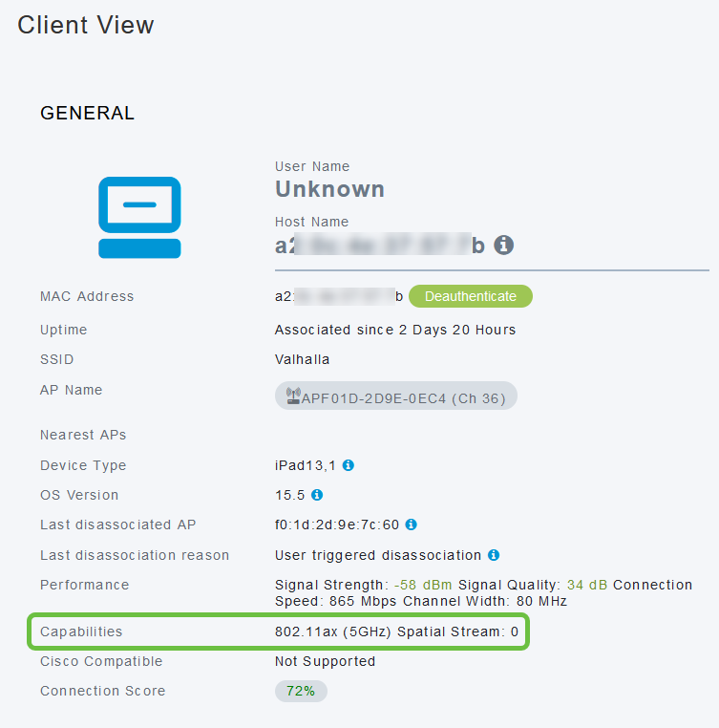Click the Client View page title
This screenshot has width=719, height=728.
(86, 25)
